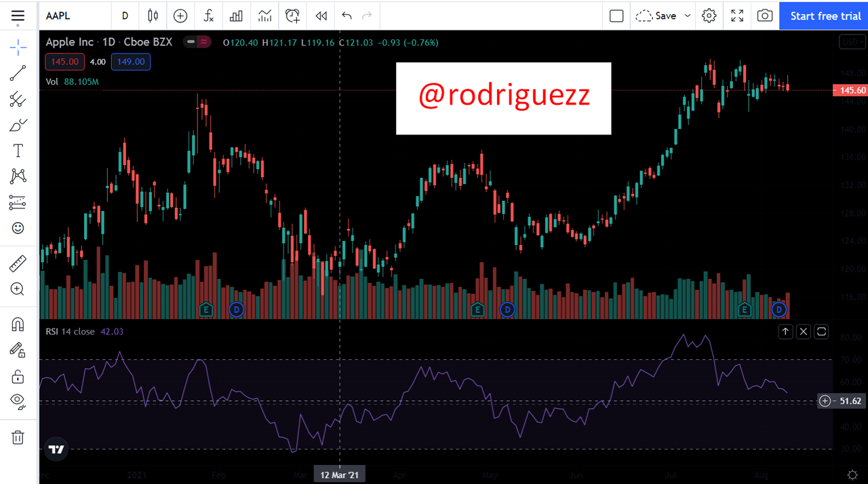Click the 12 Mar '21 date label
This screenshot has width=868, height=484.
click(x=339, y=474)
